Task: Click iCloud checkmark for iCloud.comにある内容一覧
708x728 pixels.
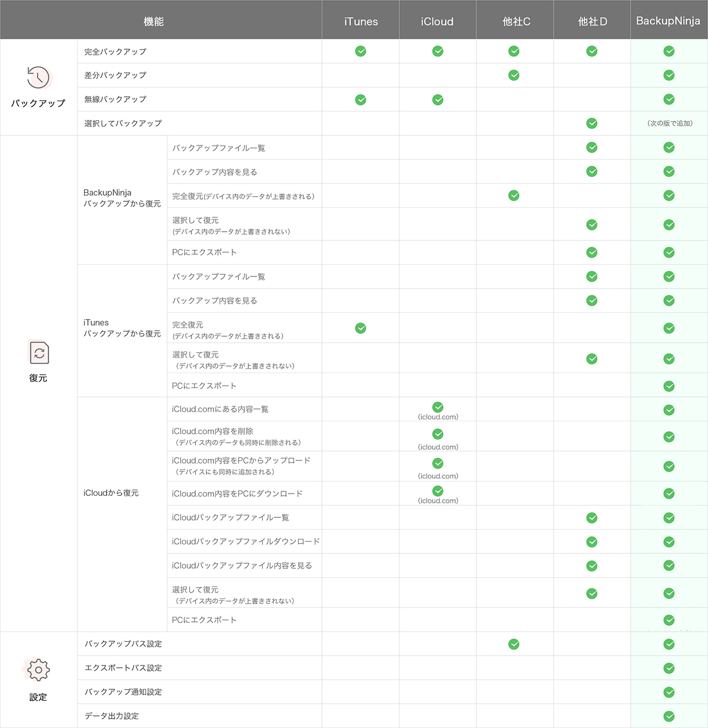Action: [x=438, y=407]
